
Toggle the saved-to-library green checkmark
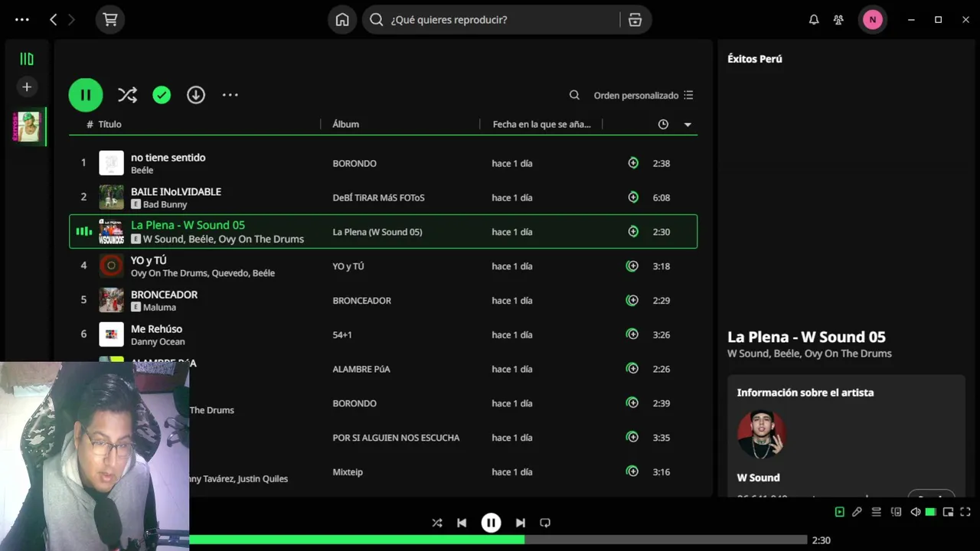162,95
